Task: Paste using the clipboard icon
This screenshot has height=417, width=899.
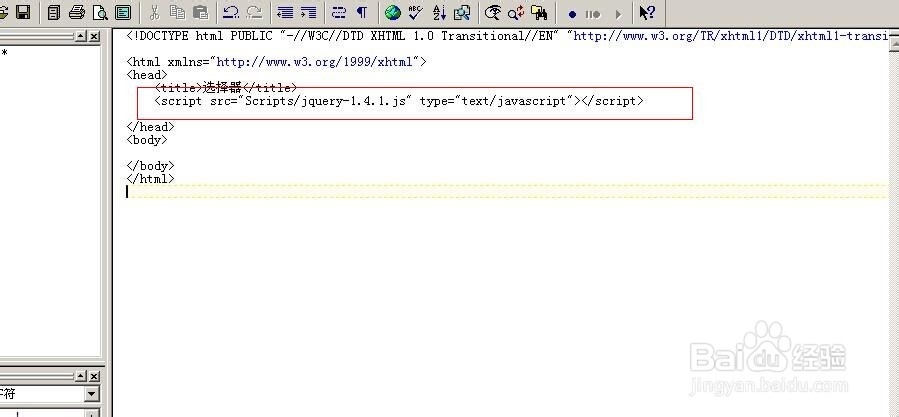Action: [x=200, y=12]
